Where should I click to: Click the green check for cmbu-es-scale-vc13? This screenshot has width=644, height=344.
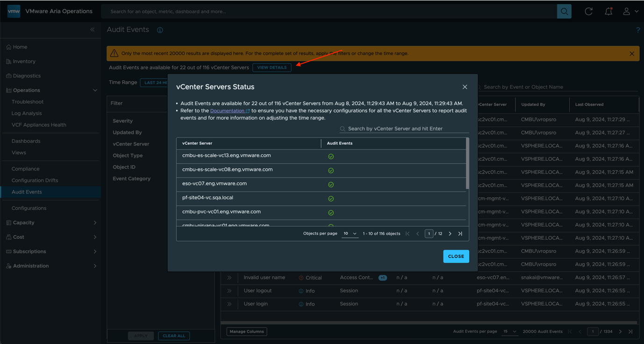point(331,157)
